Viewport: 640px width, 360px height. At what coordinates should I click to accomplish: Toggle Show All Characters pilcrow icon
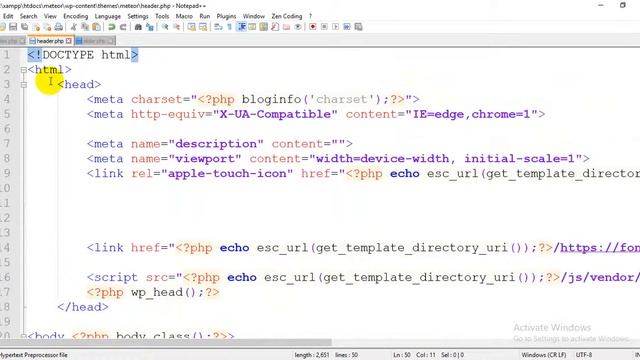pos(230,27)
